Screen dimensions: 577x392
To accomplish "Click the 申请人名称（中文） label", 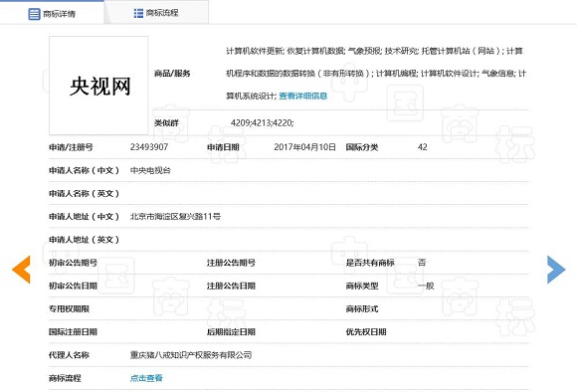I will (85, 170).
